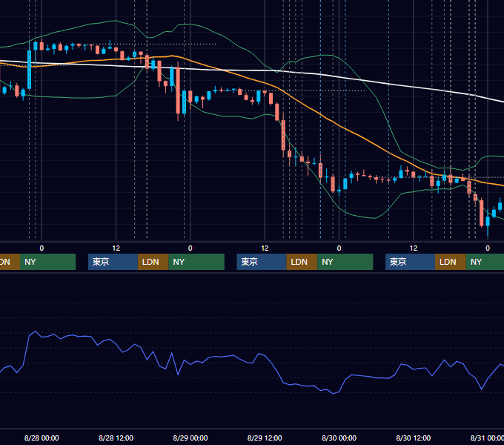
Task: Select the blue oscillator line in lower pane
Action: 252,363
